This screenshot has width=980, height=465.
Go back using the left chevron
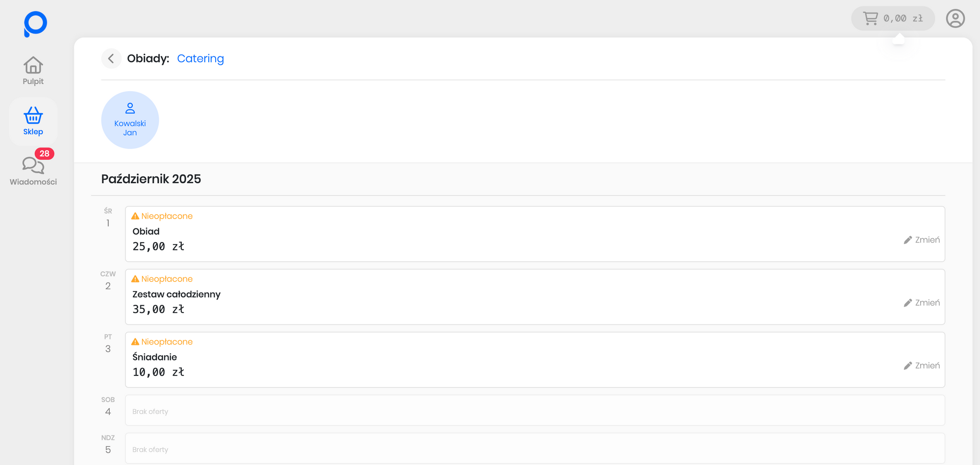pyautogui.click(x=111, y=59)
